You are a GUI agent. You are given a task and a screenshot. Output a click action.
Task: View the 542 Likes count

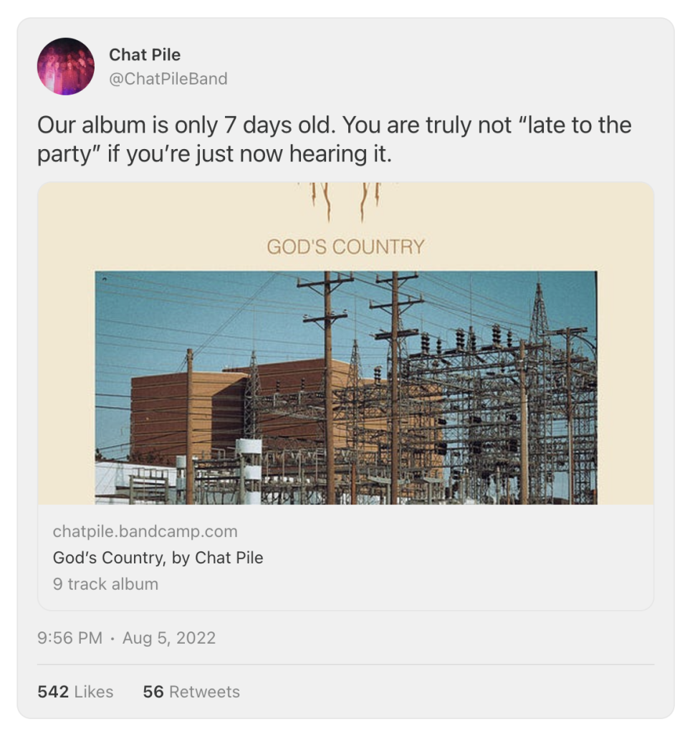tap(75, 692)
